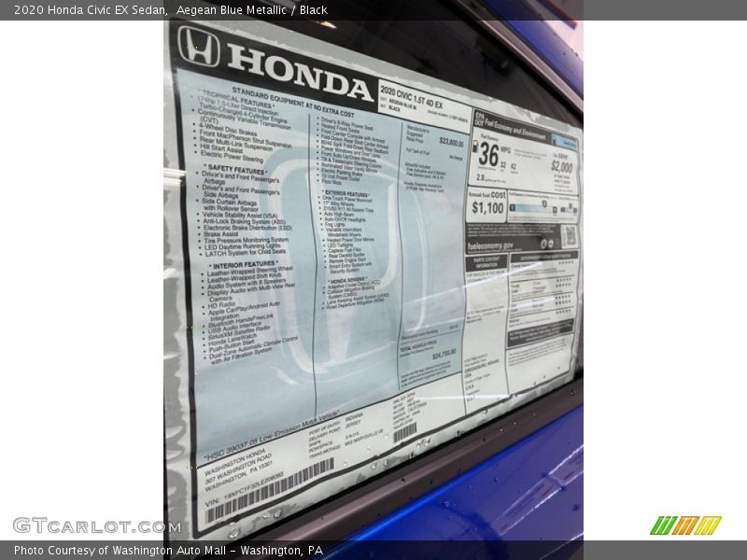Screen dimensions: 747x560
Task: Click the 'HSC 39037.05 Low-Emission Motor Vehicle' line
Action: point(272,436)
